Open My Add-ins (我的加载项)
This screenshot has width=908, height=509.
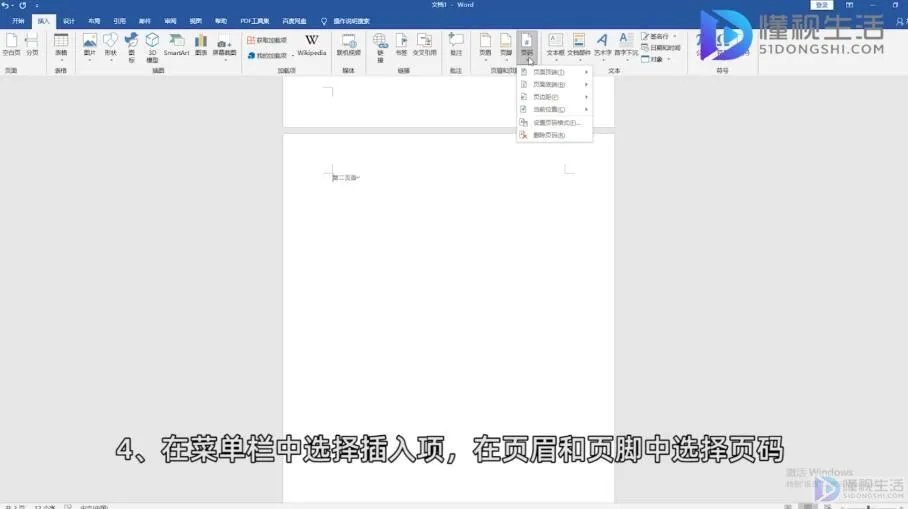coord(267,56)
